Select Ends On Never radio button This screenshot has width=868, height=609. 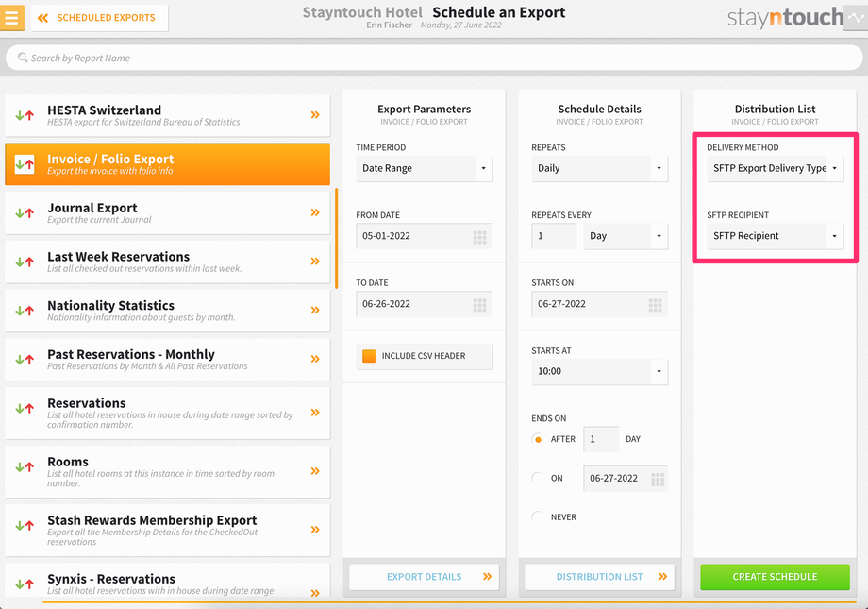click(x=538, y=517)
